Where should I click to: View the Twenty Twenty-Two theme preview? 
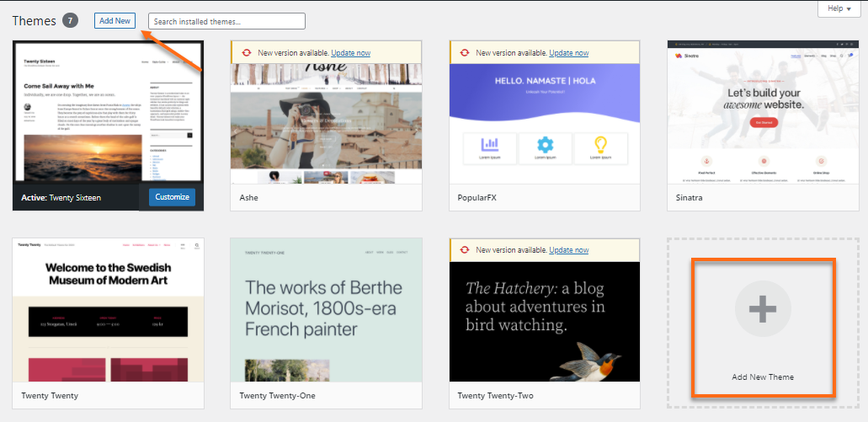pyautogui.click(x=544, y=320)
